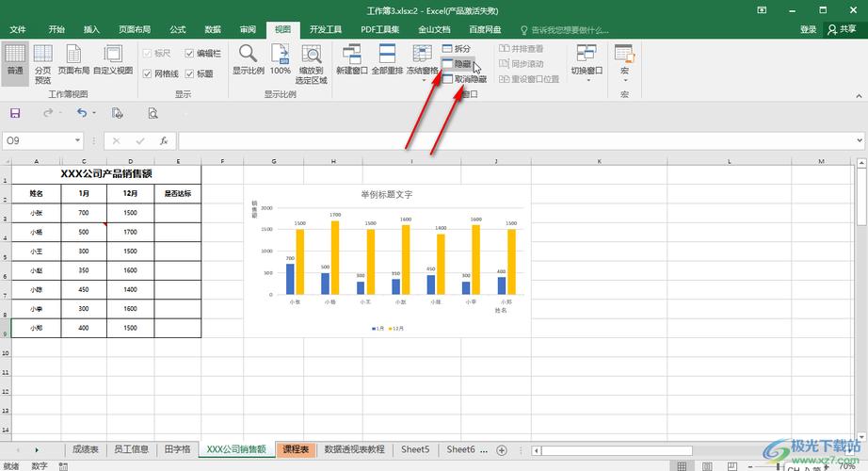Screen dimensions: 868x471
Task: Hide the current window (隐藏)
Action: pyautogui.click(x=457, y=64)
